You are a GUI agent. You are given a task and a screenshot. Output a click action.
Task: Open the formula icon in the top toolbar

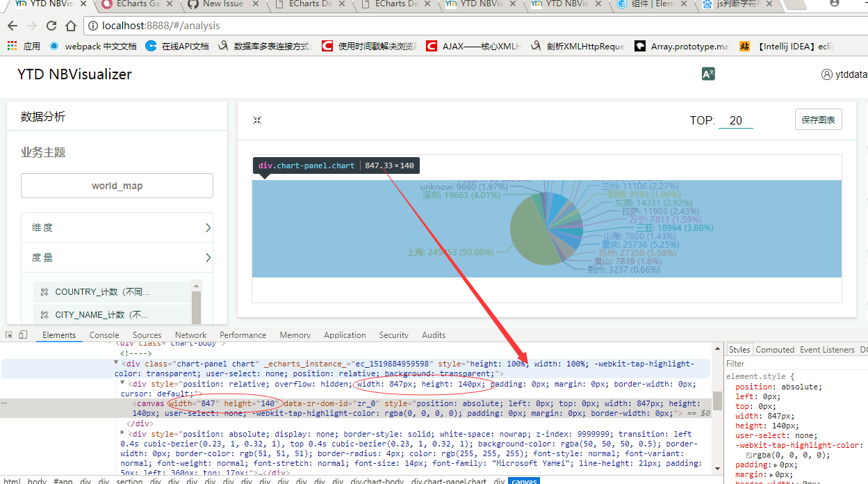click(x=707, y=74)
